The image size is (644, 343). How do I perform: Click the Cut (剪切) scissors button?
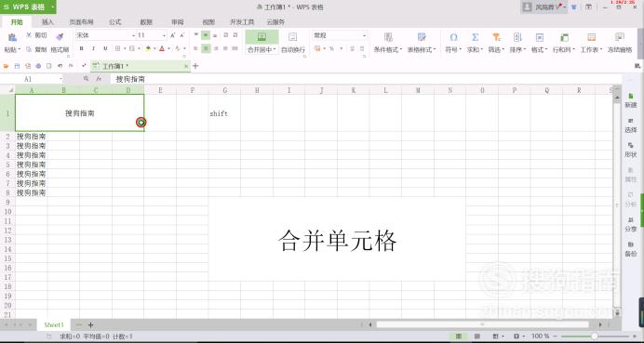pos(36,35)
